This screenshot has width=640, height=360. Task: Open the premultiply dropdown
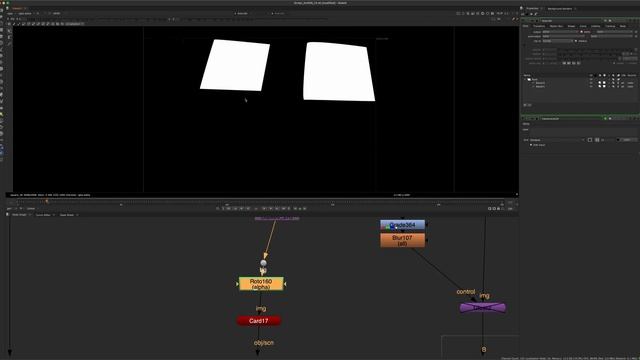point(564,36)
